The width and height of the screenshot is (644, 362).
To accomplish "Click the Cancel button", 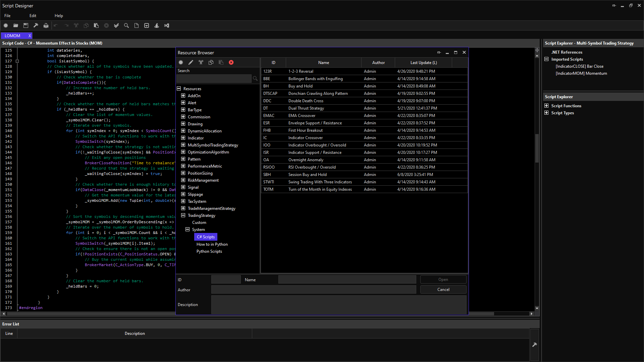I will point(443,290).
